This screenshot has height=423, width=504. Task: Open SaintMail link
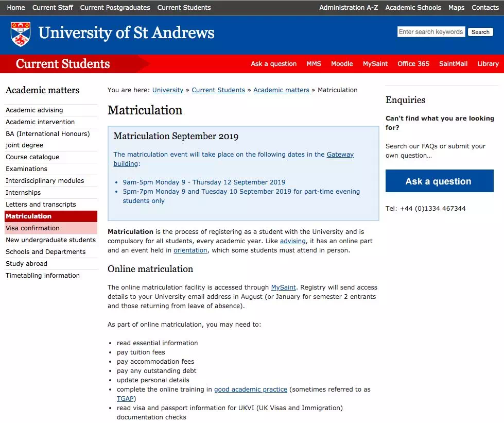453,64
